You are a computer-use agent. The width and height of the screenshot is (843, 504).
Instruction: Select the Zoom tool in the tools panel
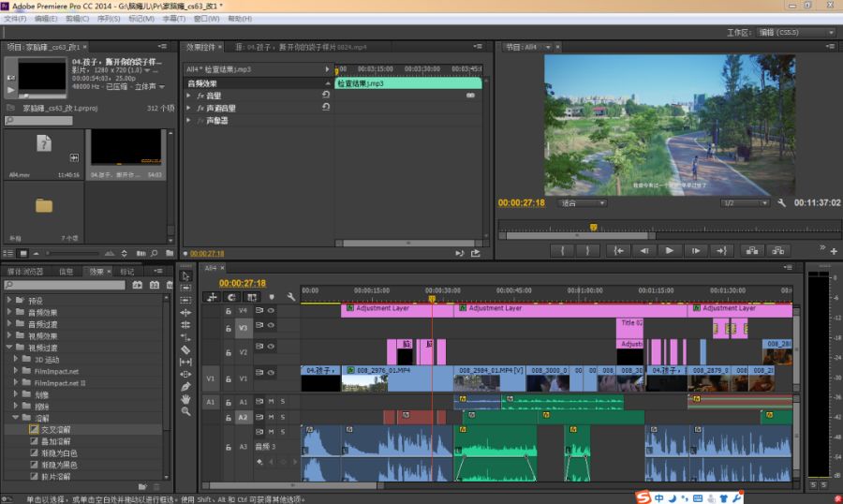tap(185, 410)
